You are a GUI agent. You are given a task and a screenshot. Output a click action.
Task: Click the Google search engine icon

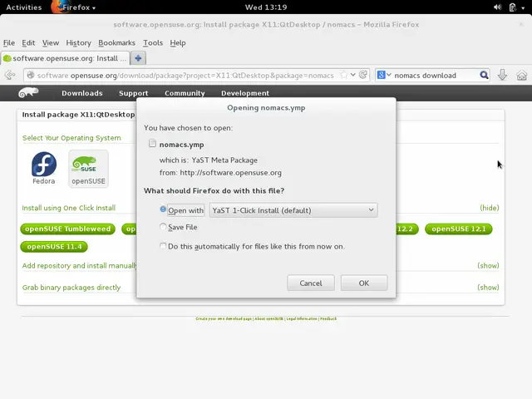click(381, 75)
